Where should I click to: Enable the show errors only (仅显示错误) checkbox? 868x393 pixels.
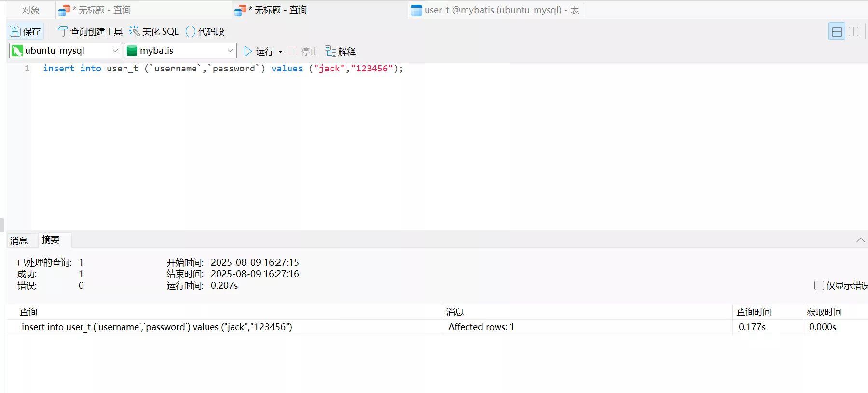point(819,285)
